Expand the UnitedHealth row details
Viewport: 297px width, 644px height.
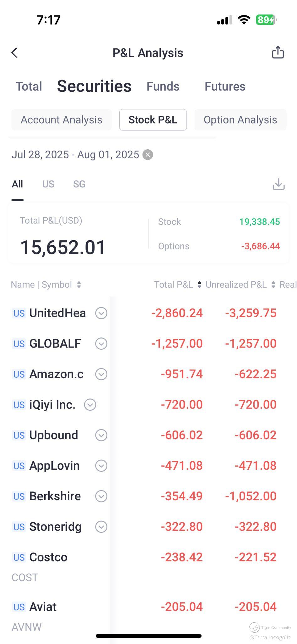click(x=101, y=313)
